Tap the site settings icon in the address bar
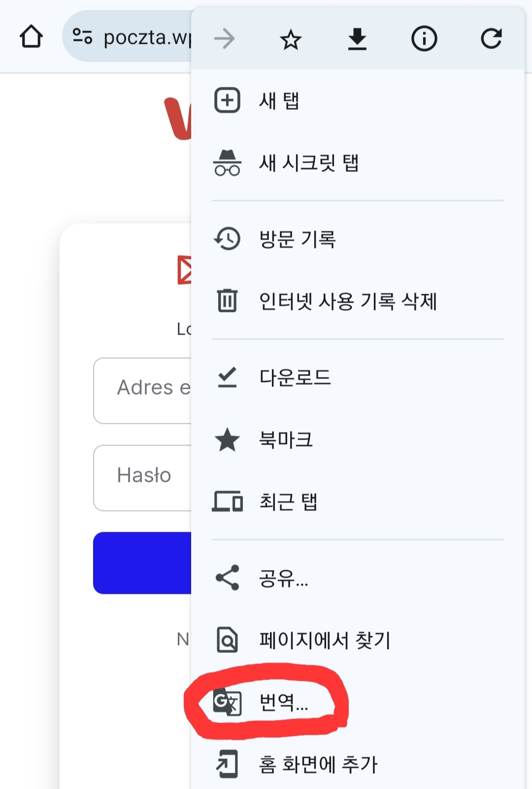532x789 pixels. coord(82,36)
